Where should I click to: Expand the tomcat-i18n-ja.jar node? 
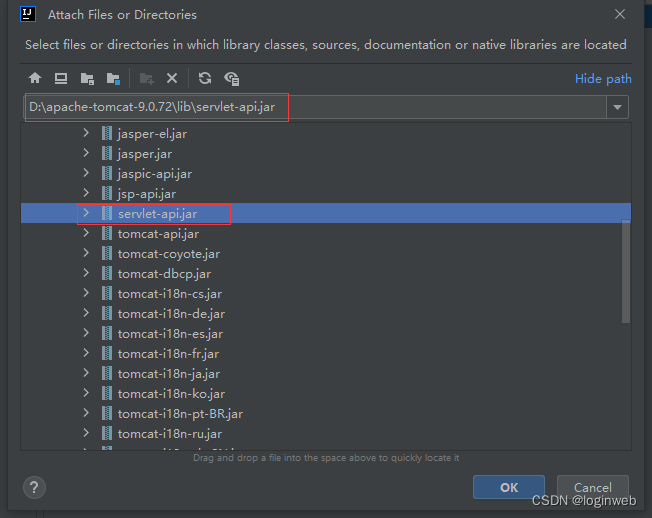(x=86, y=373)
